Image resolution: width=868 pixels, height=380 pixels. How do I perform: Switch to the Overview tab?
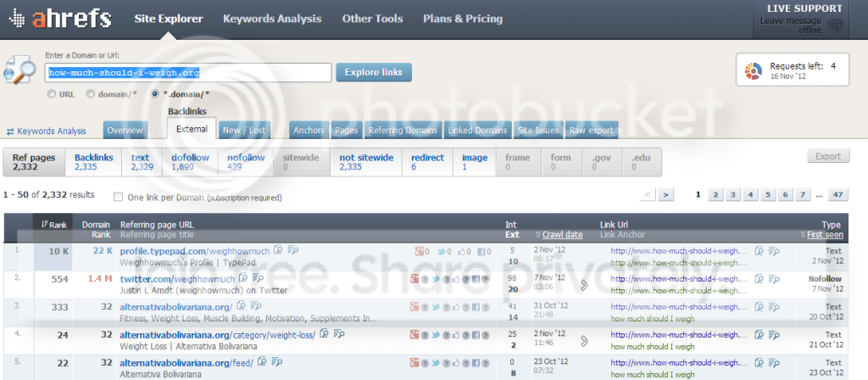click(x=125, y=131)
